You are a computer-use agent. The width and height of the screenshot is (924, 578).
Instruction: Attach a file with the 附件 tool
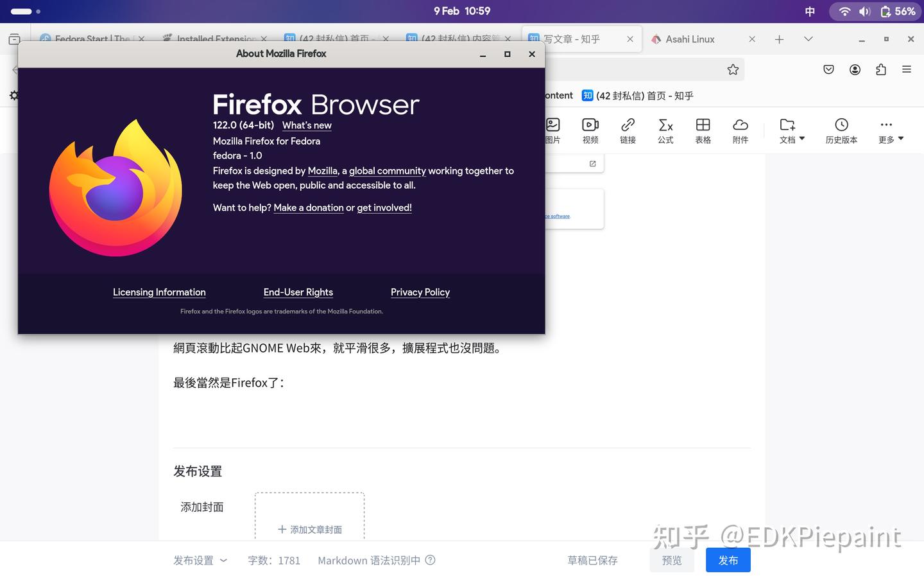point(740,130)
